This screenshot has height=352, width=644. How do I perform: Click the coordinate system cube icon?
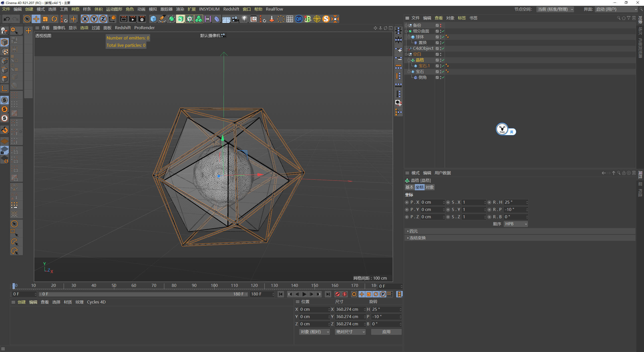pos(112,19)
